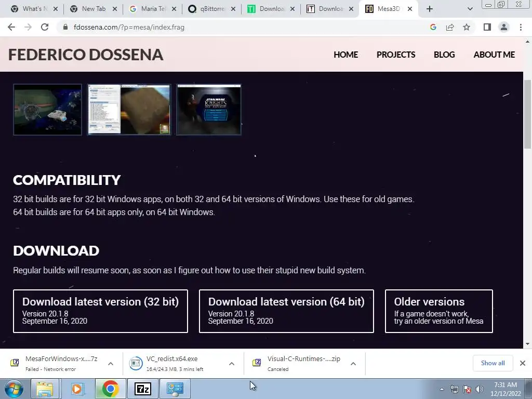Open a new tab with plus button
Viewport: 532px width, 399px height.
click(x=430, y=9)
